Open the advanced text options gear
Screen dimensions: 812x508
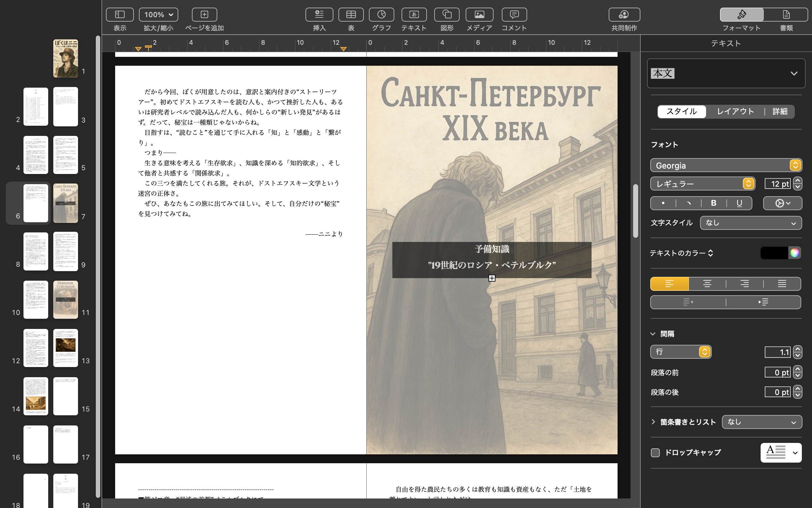point(783,203)
